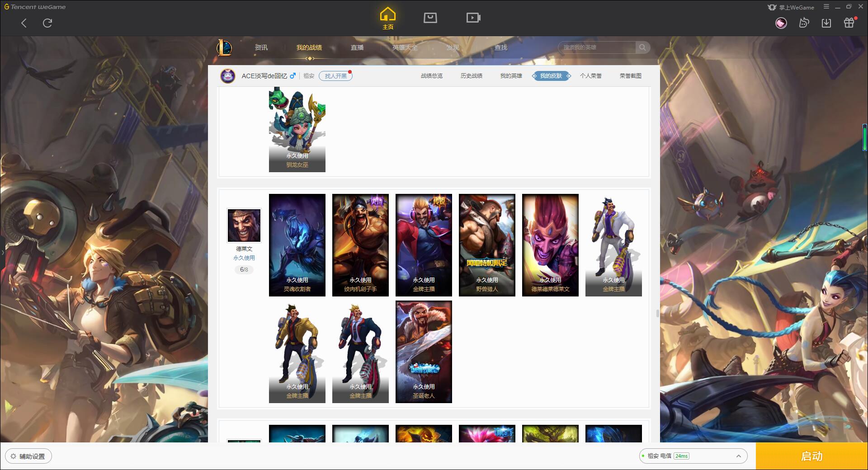Expand the 祖安 电信 server dropdown
Image resolution: width=868 pixels, height=470 pixels.
click(x=693, y=456)
